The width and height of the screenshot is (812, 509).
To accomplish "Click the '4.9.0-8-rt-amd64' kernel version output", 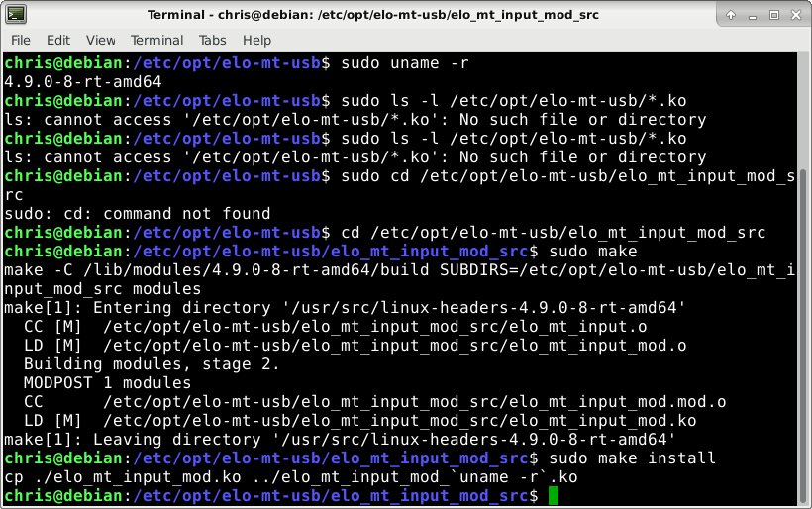I will point(83,82).
